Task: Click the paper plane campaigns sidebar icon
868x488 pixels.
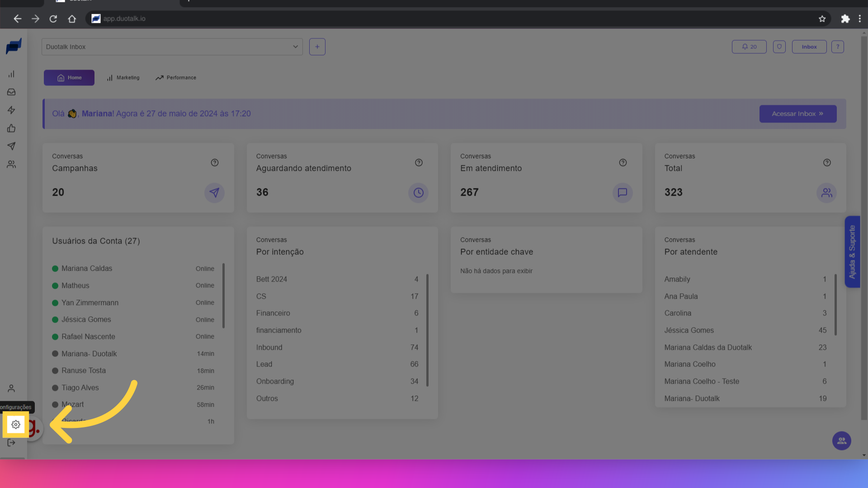Action: point(11,146)
